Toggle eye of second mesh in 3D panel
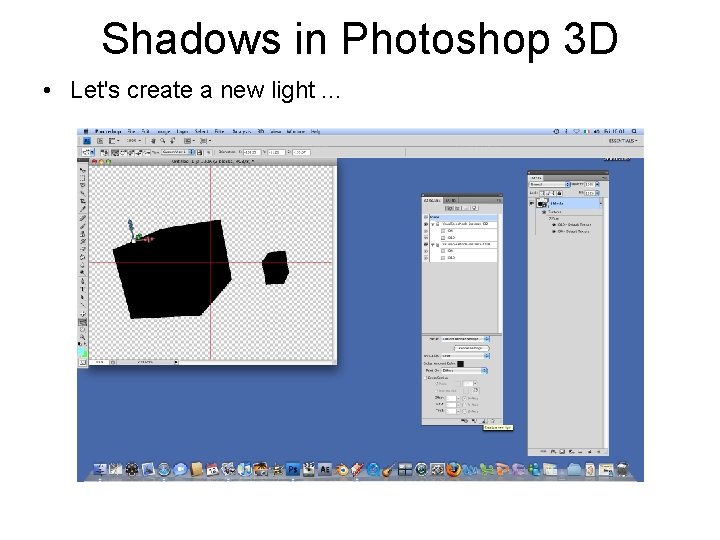720x540 pixels. tap(426, 245)
